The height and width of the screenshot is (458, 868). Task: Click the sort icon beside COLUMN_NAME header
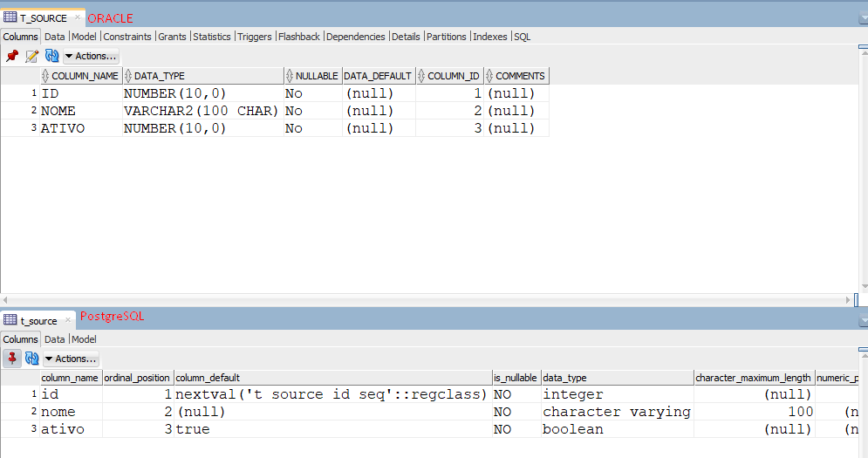point(45,76)
